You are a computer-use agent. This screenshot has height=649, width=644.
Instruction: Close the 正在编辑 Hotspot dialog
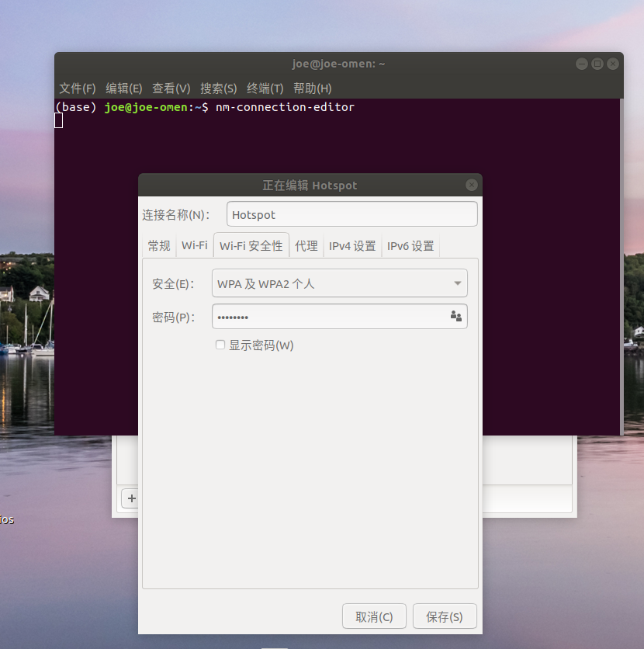[x=472, y=185]
